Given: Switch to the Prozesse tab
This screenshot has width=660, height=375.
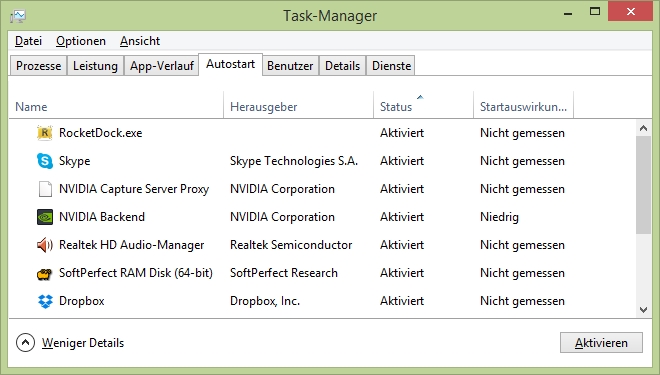Looking at the screenshot, I should tap(38, 66).
